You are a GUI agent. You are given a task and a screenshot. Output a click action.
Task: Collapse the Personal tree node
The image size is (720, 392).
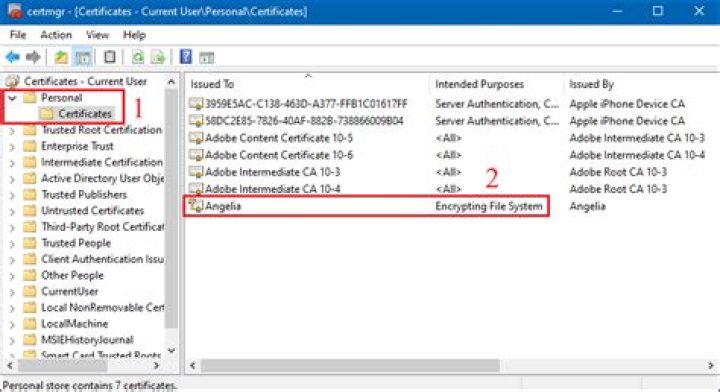point(12,98)
